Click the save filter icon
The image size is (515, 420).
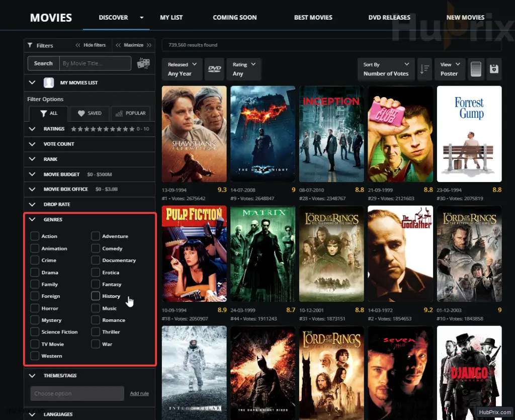pos(494,69)
